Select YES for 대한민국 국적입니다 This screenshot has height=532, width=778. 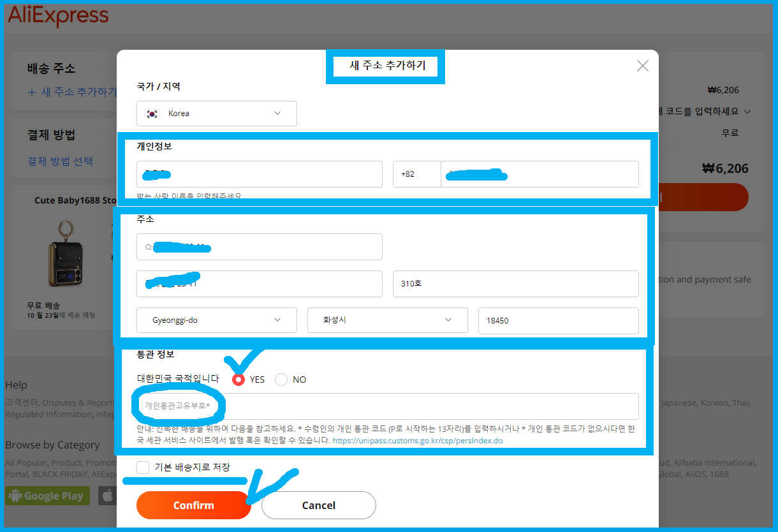[239, 379]
